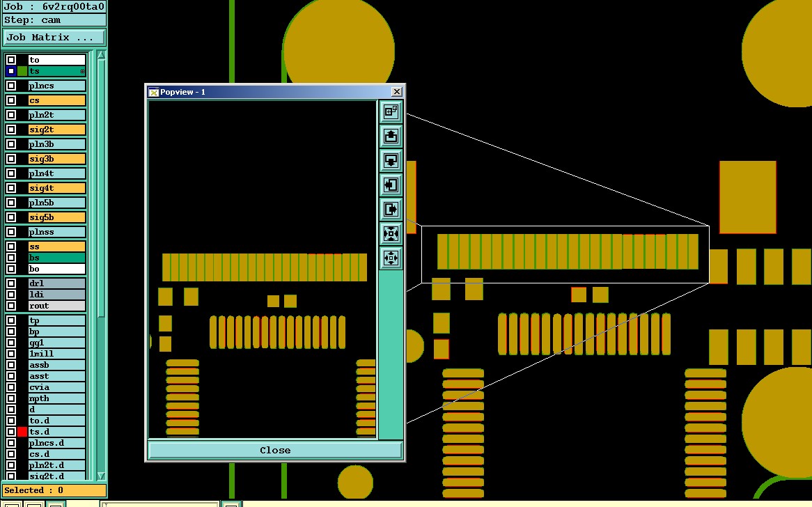Select the pln3b layer name

tap(56, 144)
